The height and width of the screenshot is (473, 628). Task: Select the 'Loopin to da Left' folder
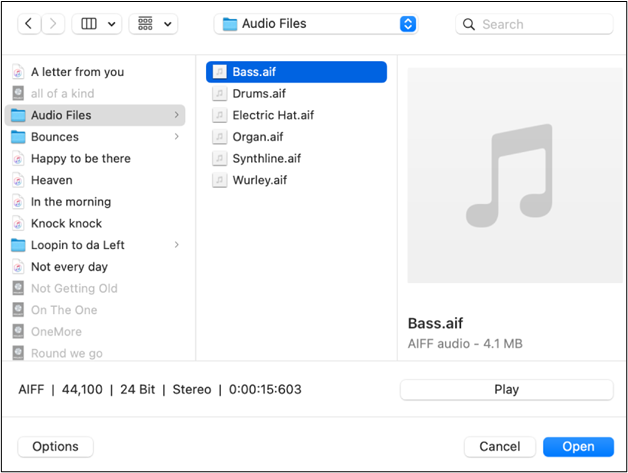[x=95, y=245]
